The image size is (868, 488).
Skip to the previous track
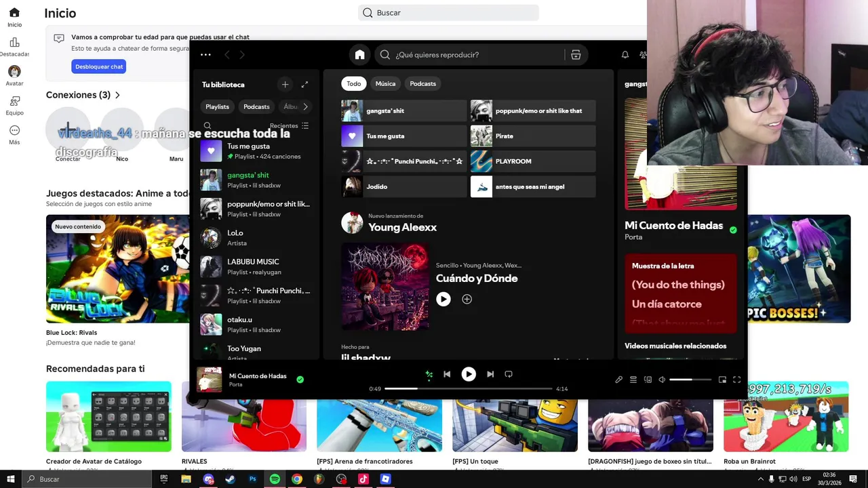click(447, 374)
